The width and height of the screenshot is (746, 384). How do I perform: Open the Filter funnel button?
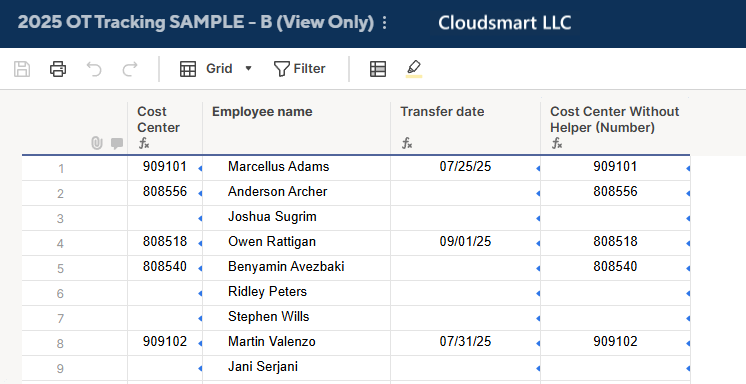(x=300, y=69)
